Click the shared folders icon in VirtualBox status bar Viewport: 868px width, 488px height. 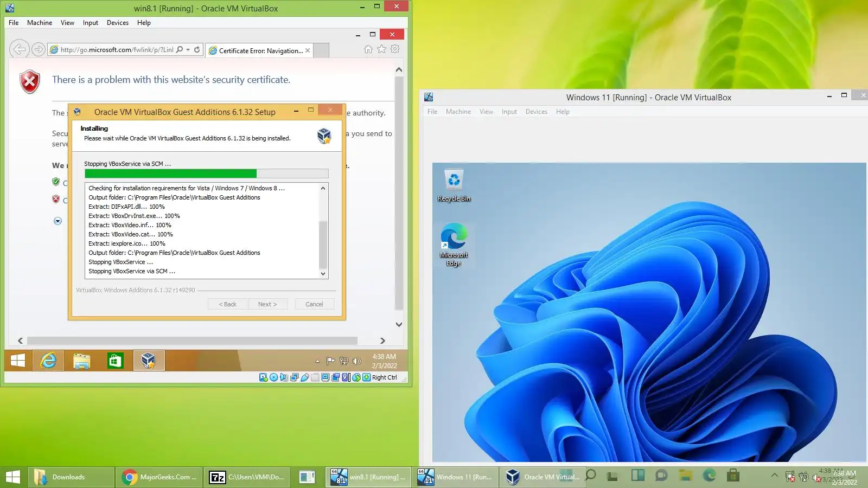[x=315, y=377]
